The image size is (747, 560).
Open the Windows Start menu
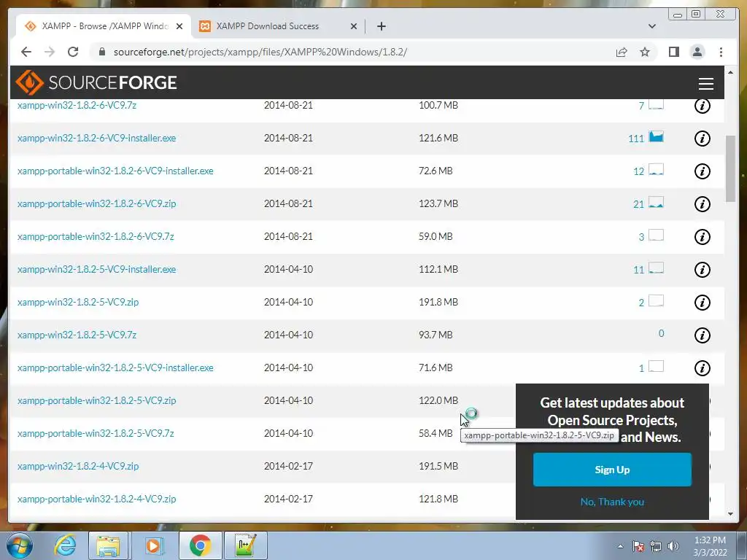20,545
